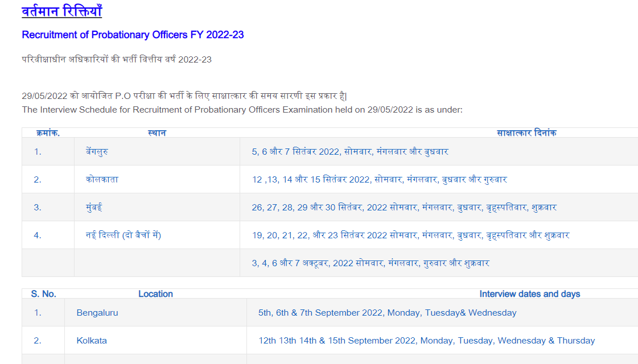Click the Hindi subtitle about परिवीक्षाधीन अधिकारियों
The width and height of the screenshot is (638, 364).
[x=117, y=59]
